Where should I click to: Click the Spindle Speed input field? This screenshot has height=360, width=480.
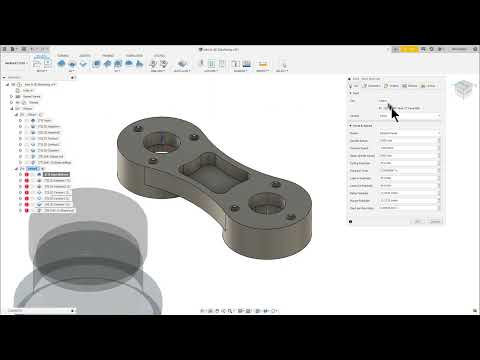point(408,141)
